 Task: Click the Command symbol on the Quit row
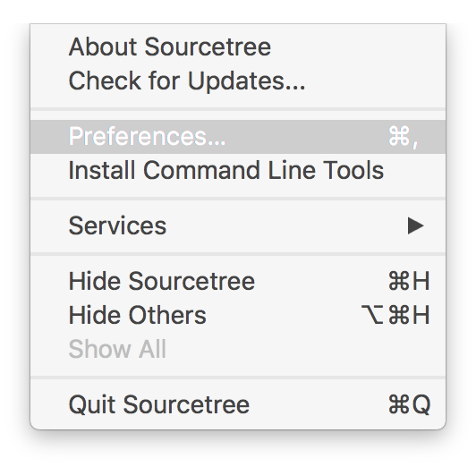pos(399,404)
